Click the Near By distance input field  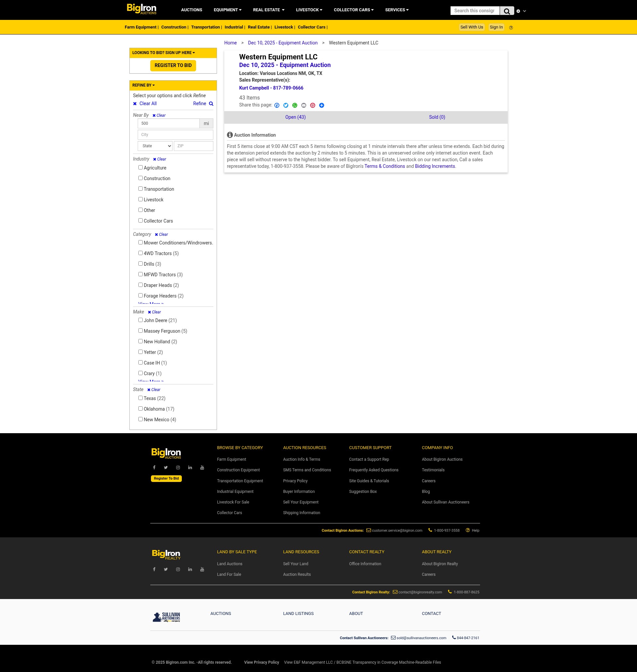169,123
